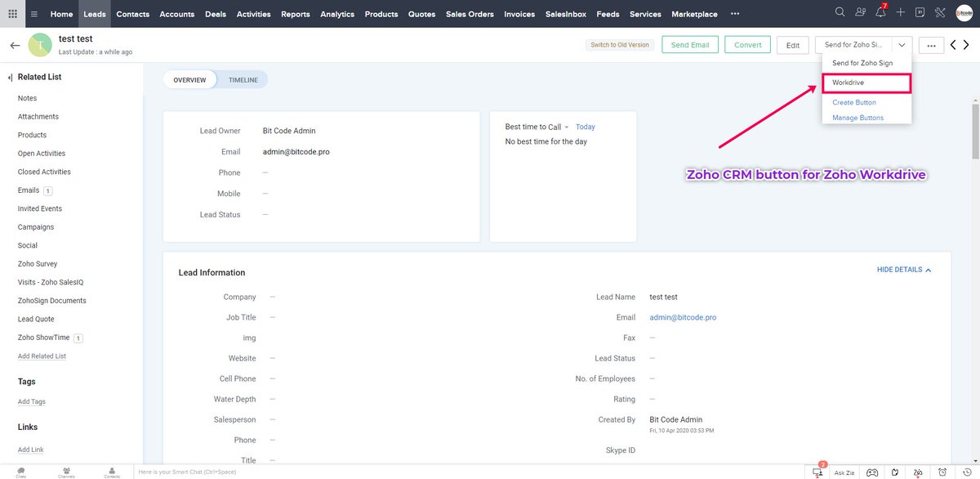Go to next record arrow
The height and width of the screenshot is (479, 980).
point(968,45)
